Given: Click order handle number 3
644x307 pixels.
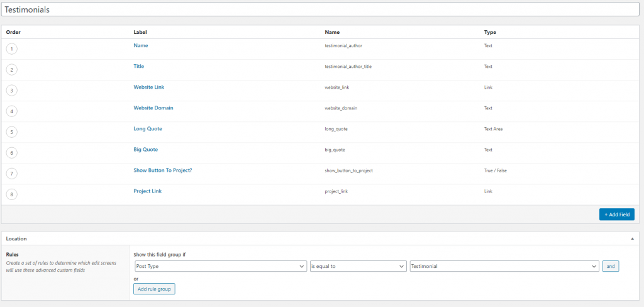Looking at the screenshot, I should [x=11, y=91].
